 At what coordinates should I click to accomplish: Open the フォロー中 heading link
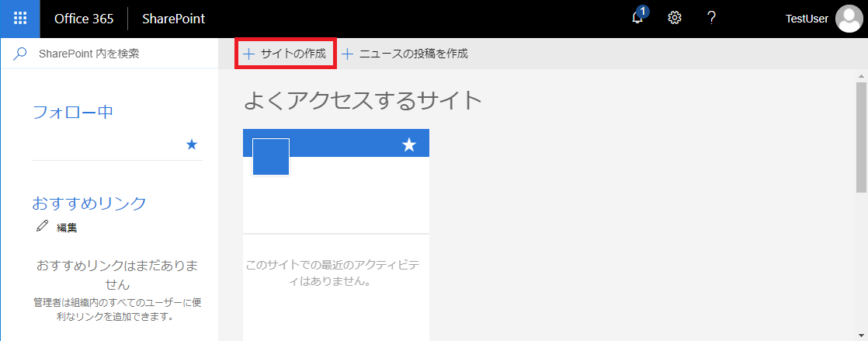(x=73, y=112)
